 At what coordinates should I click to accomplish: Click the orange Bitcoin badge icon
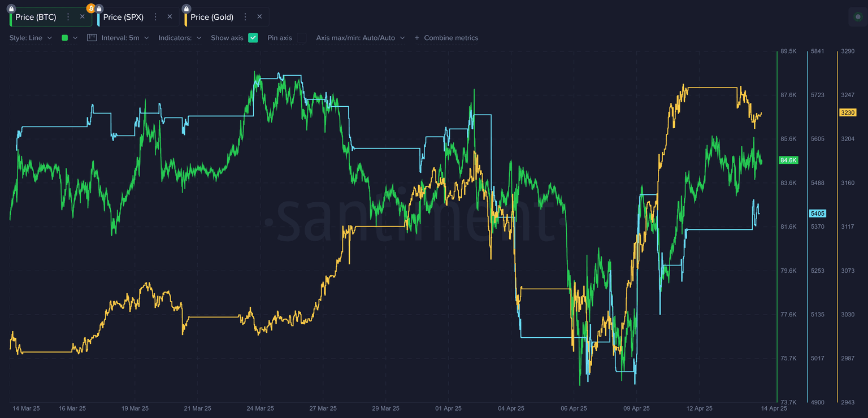91,8
